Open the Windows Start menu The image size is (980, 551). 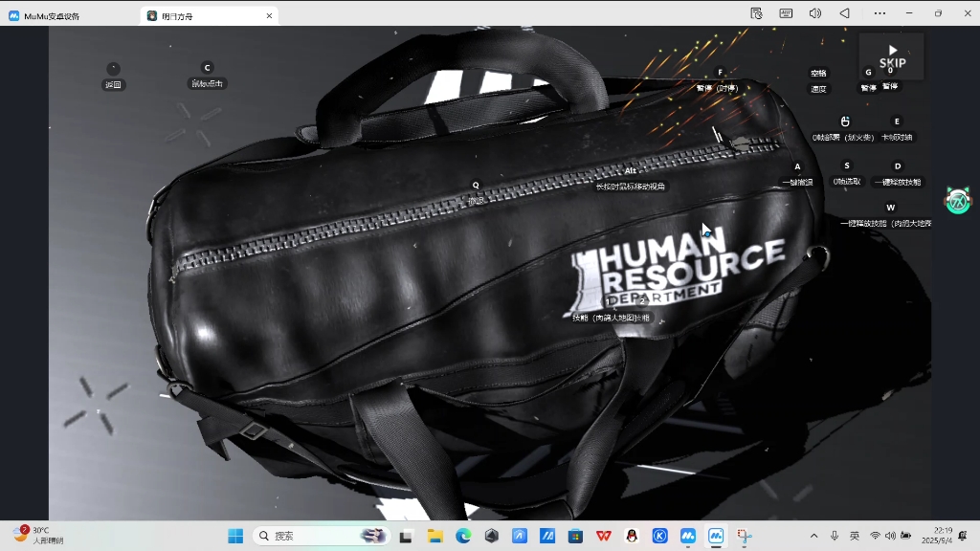pyautogui.click(x=235, y=536)
